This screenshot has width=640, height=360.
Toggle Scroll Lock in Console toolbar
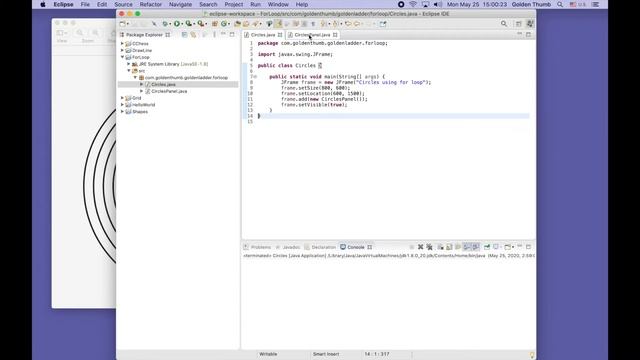click(449, 247)
